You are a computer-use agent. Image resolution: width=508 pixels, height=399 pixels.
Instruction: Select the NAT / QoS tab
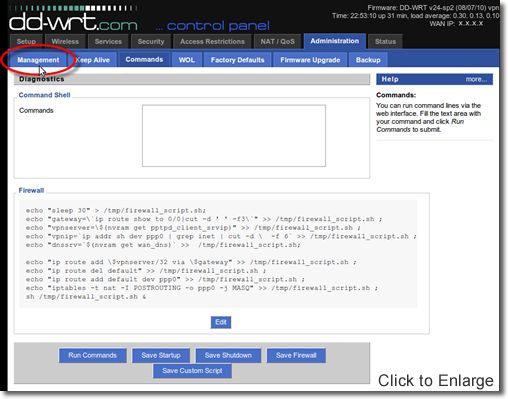[277, 41]
